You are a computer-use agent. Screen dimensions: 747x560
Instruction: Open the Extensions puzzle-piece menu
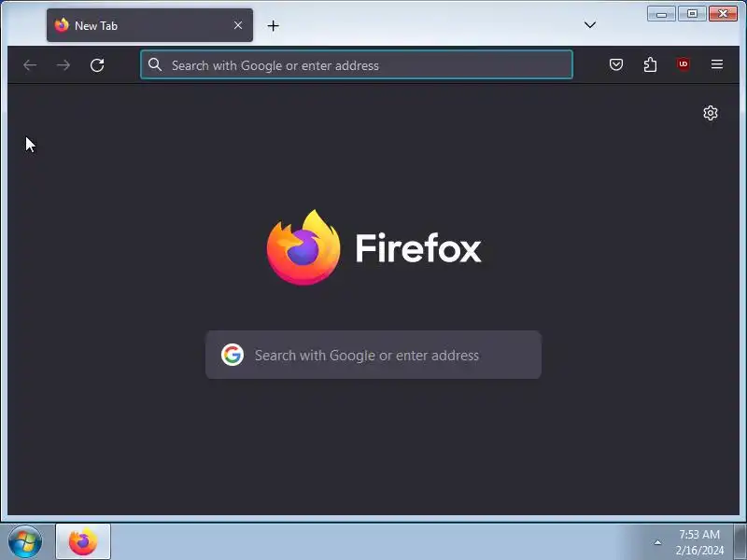pos(650,64)
